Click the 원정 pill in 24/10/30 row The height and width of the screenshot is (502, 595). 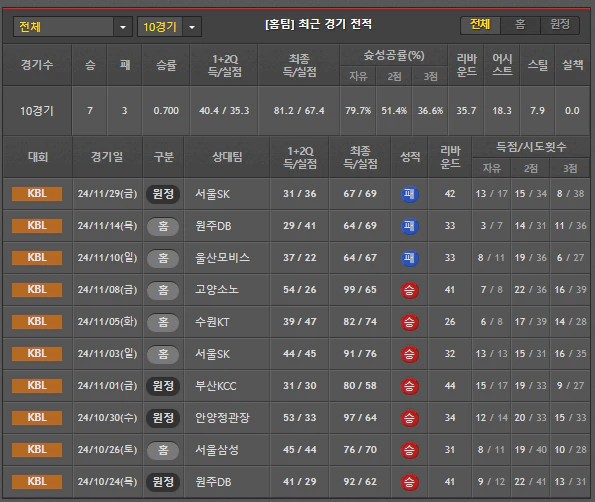(163, 418)
